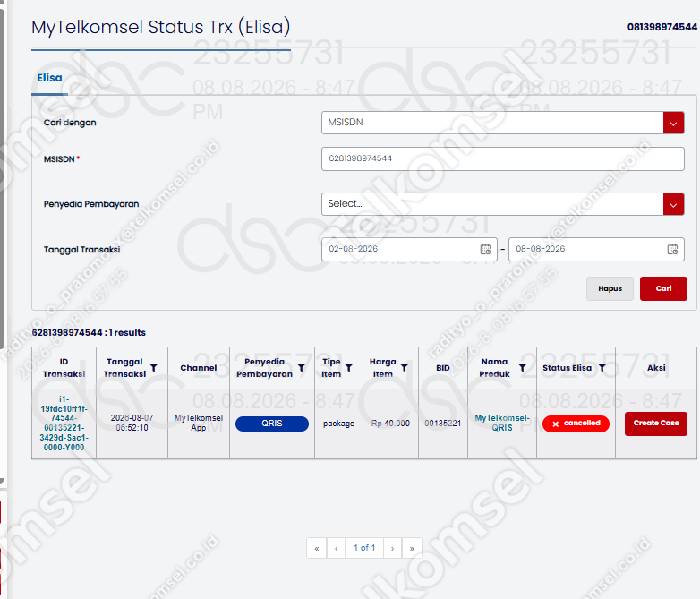This screenshot has height=599, width=700.
Task: Open the start date calendar picker icon
Action: [485, 249]
